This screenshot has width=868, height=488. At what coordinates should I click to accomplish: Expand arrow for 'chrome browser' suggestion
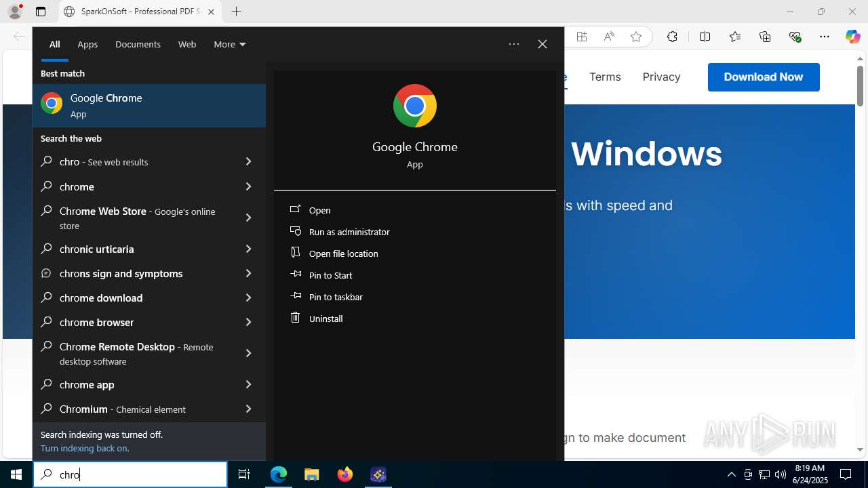(248, 322)
